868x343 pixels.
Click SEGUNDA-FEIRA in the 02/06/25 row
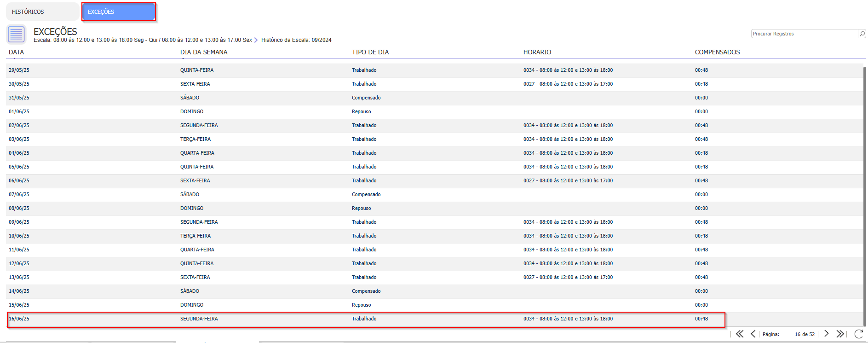pos(199,125)
